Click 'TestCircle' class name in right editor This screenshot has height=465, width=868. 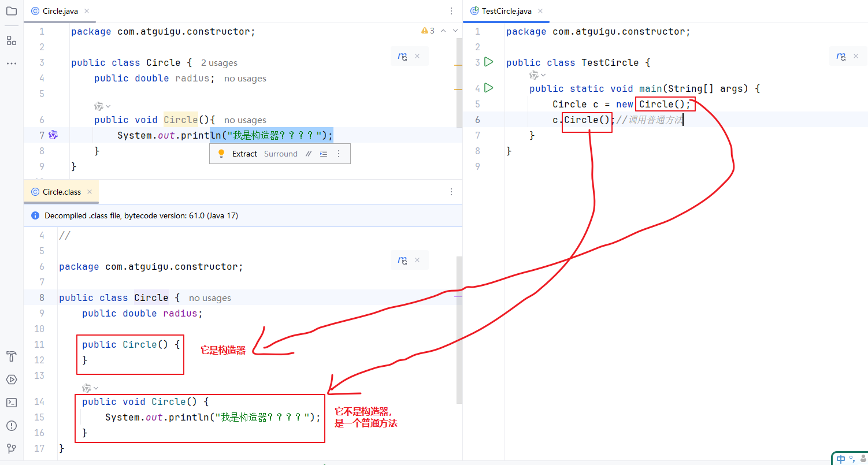click(610, 62)
